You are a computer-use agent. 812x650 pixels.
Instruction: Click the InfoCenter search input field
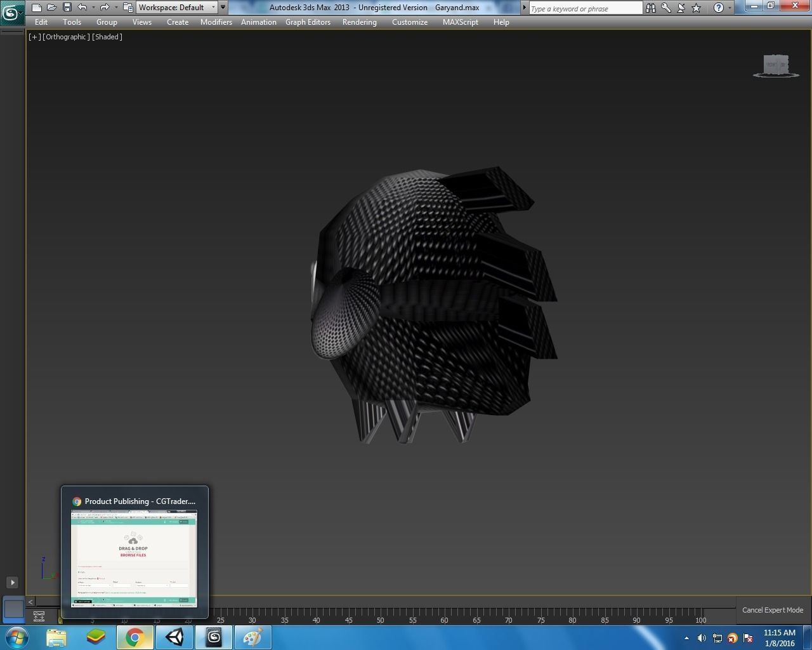tap(586, 8)
